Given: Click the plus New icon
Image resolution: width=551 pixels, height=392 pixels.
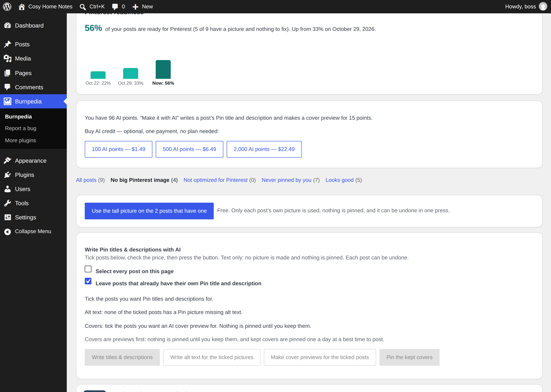Looking at the screenshot, I should 135,7.
